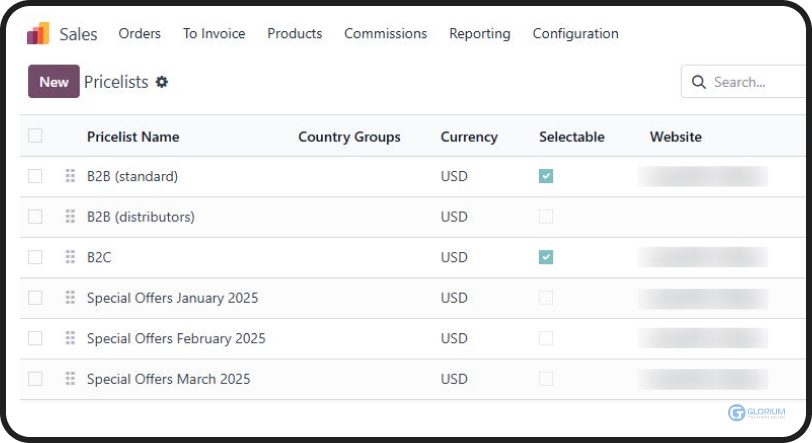Viewport: 812px width, 443px height.
Task: Click drag handle for Special Offers January 2025
Action: (x=70, y=298)
